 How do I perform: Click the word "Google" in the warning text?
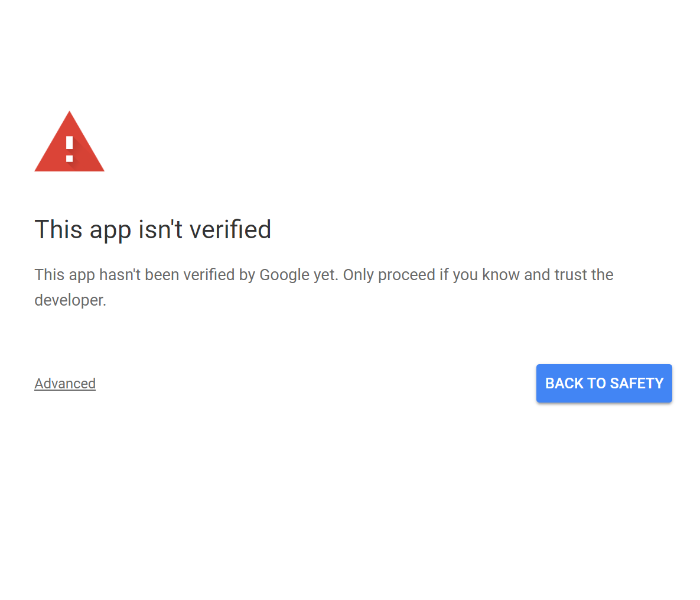pos(284,275)
